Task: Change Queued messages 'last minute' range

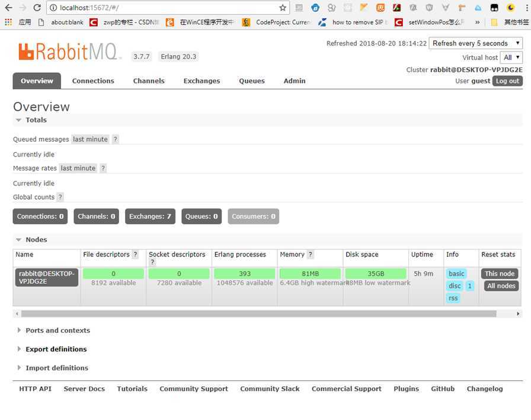Action: tap(90, 139)
